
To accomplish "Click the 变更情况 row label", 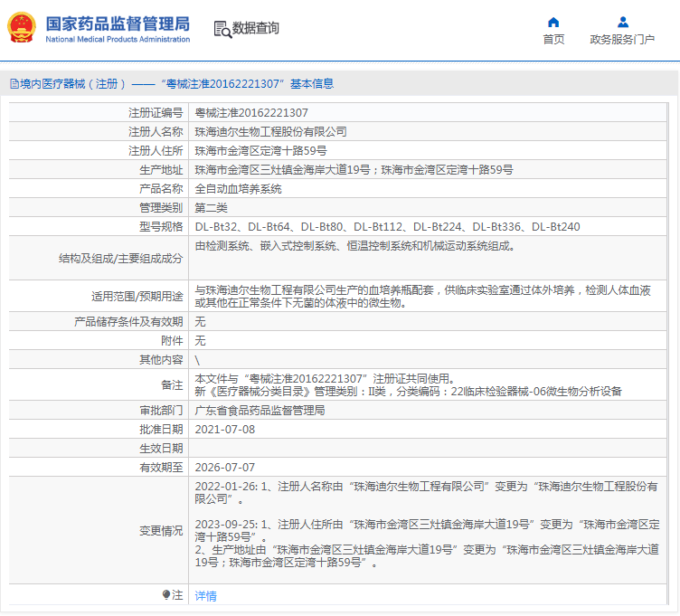I will click(x=161, y=531).
